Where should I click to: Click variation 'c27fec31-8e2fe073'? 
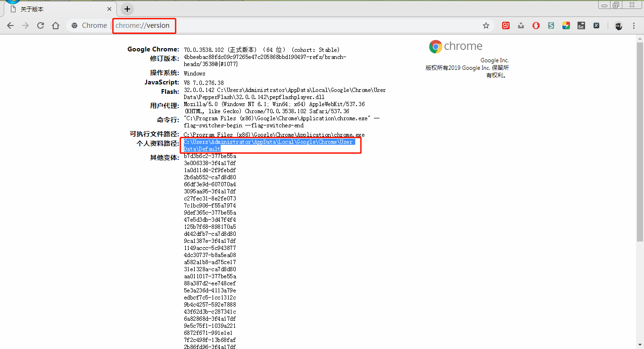210,199
